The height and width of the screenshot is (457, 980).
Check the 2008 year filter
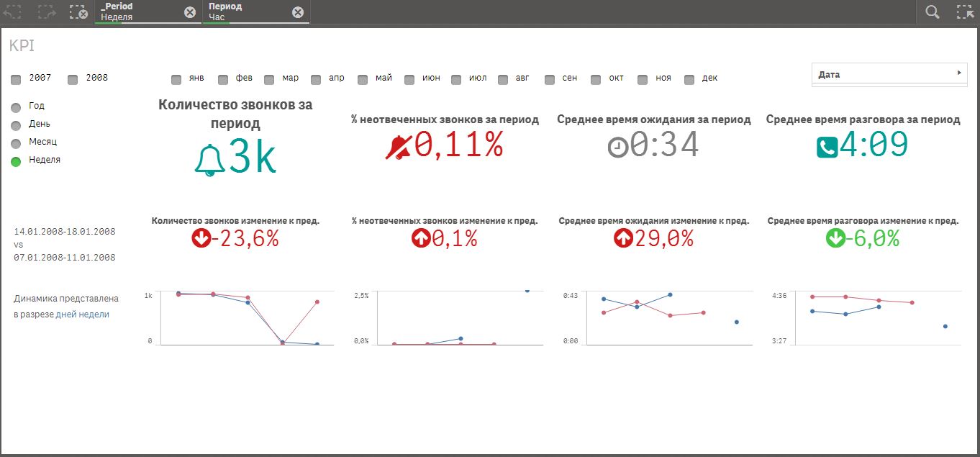click(73, 79)
